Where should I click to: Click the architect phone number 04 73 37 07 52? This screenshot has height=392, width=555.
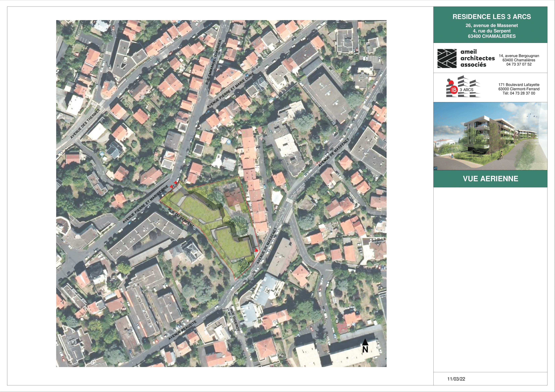pyautogui.click(x=519, y=64)
